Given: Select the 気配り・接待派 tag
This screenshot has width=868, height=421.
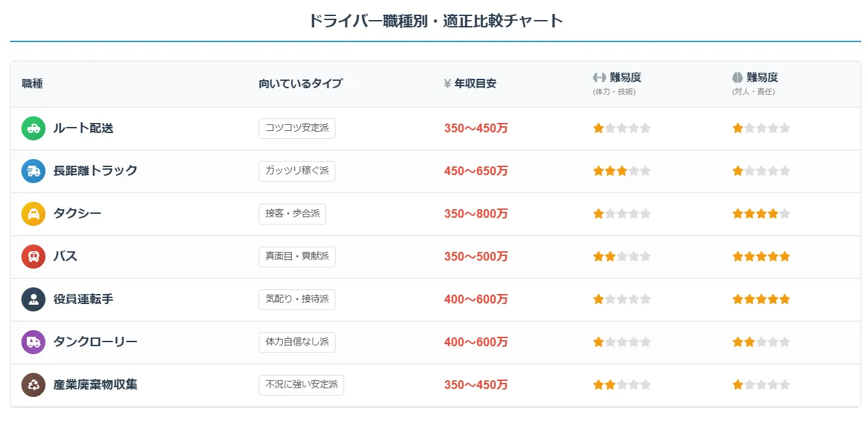Looking at the screenshot, I should (297, 299).
